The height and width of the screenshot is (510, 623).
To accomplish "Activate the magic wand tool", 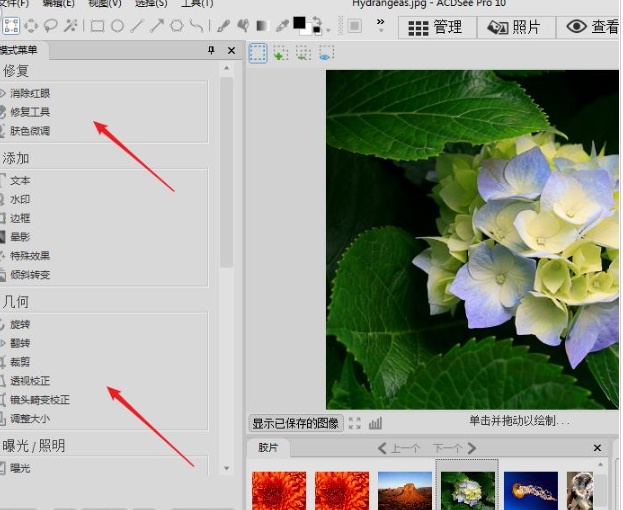I will click(70, 26).
